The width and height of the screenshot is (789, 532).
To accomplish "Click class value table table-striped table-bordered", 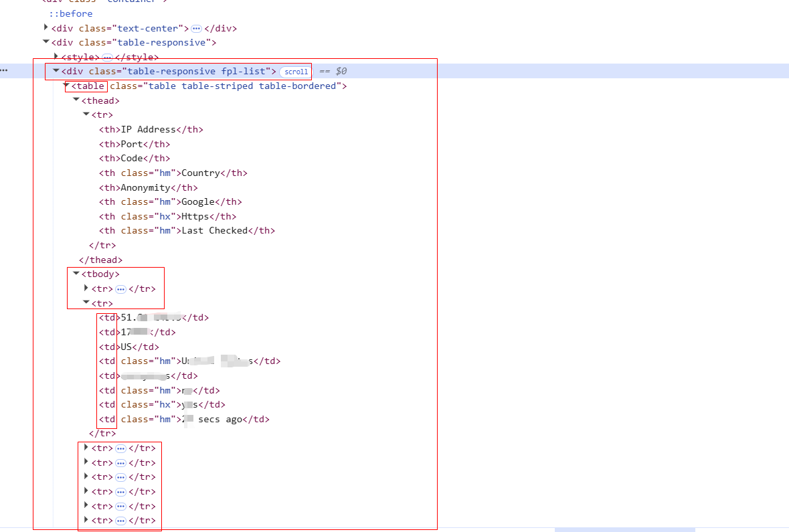I will pyautogui.click(x=242, y=86).
